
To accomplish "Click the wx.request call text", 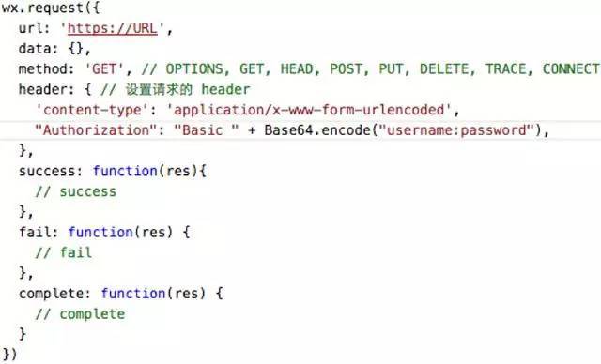I will (42, 8).
